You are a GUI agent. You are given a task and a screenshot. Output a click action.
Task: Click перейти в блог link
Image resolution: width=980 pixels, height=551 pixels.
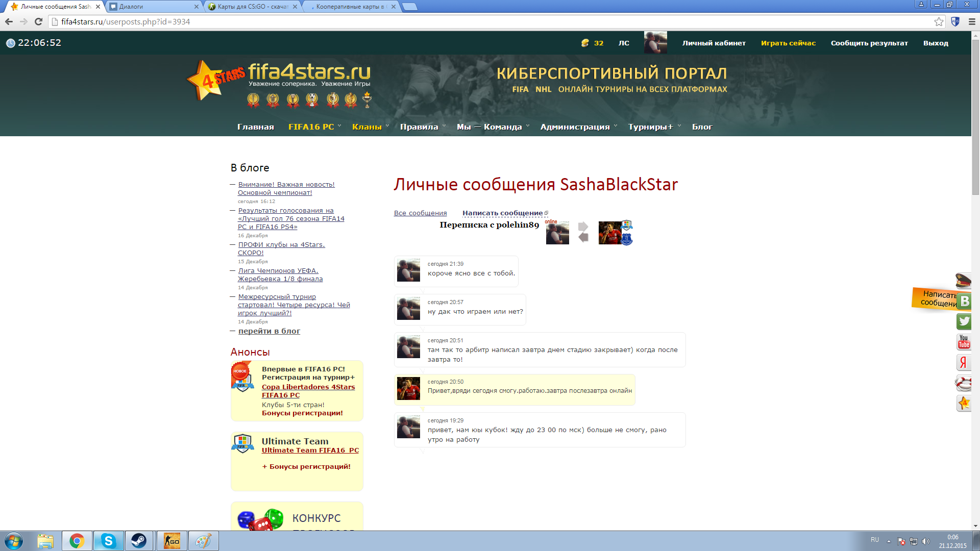269,331
